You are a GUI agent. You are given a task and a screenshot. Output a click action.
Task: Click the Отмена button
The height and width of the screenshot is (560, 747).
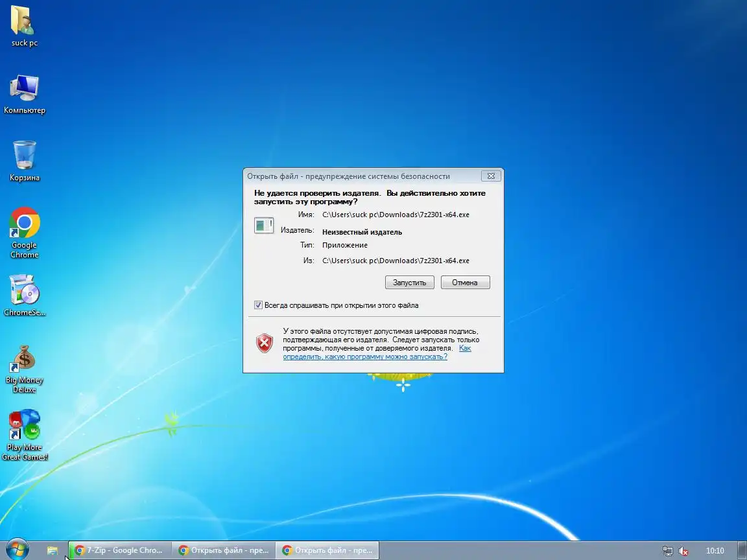(464, 283)
